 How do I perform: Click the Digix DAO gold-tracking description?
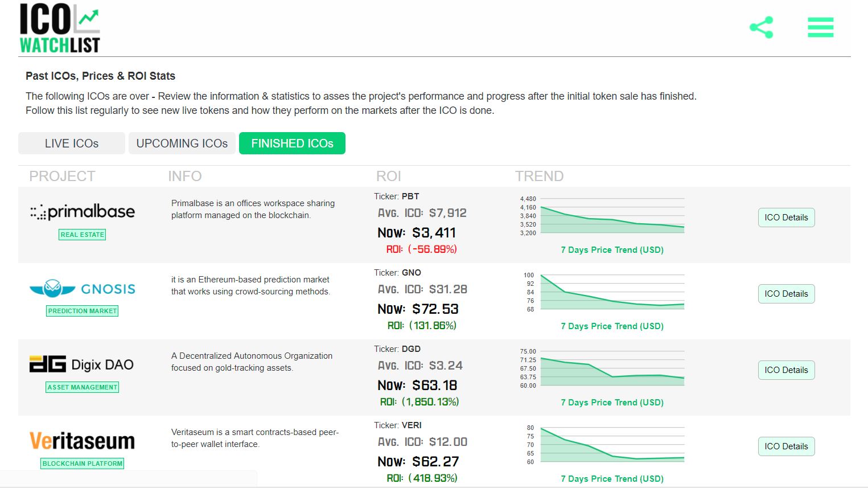coord(252,362)
